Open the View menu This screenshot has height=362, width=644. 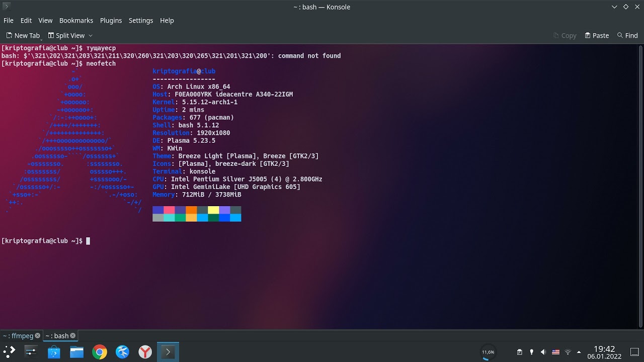coord(45,21)
